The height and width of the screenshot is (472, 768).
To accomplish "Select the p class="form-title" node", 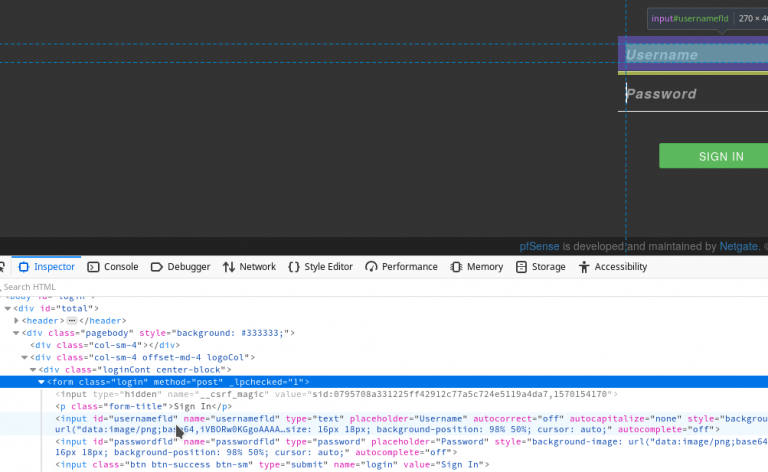I will coord(144,406).
